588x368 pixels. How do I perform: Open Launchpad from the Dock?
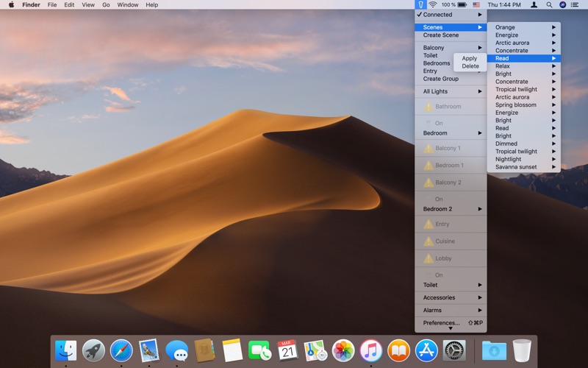(x=93, y=350)
